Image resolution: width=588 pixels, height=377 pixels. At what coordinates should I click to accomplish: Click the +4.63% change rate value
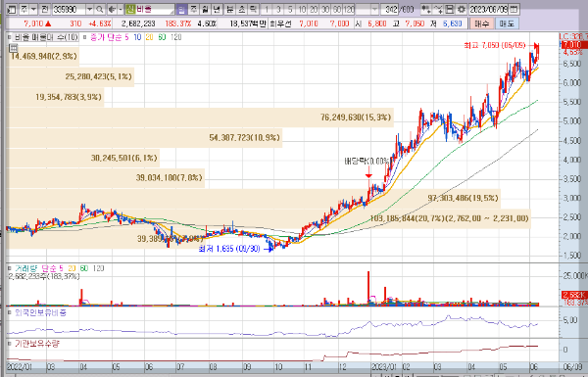pyautogui.click(x=100, y=24)
